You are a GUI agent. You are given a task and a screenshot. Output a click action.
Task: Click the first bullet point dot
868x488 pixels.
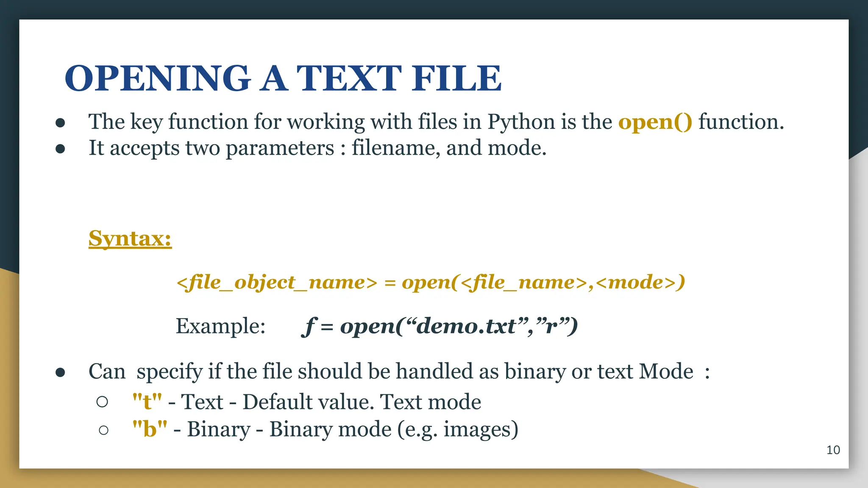60,123
